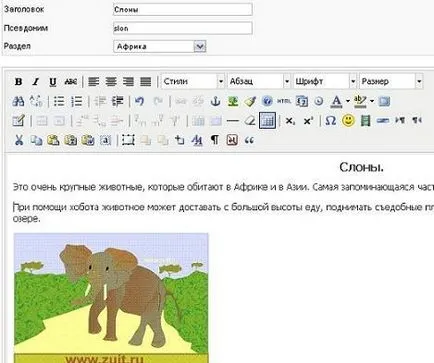Clean up messy code with broom icon

[250, 101]
